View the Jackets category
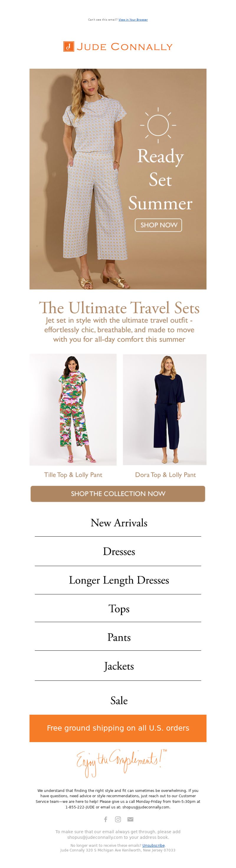The width and height of the screenshot is (236, 868). coord(119,666)
